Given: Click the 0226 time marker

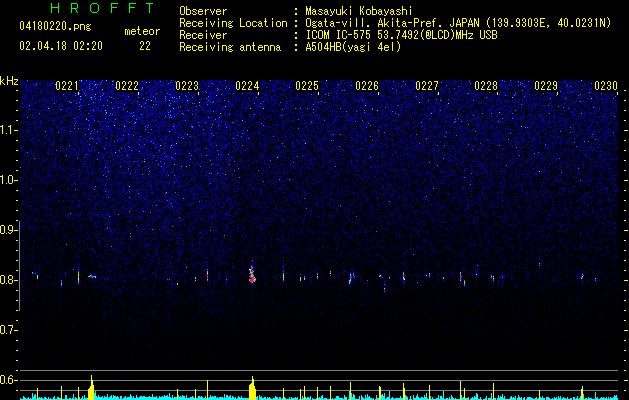Looking at the screenshot, I should [367, 86].
